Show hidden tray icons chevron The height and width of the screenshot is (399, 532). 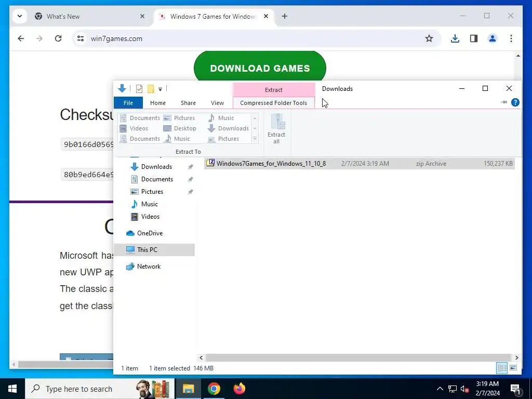(x=440, y=389)
